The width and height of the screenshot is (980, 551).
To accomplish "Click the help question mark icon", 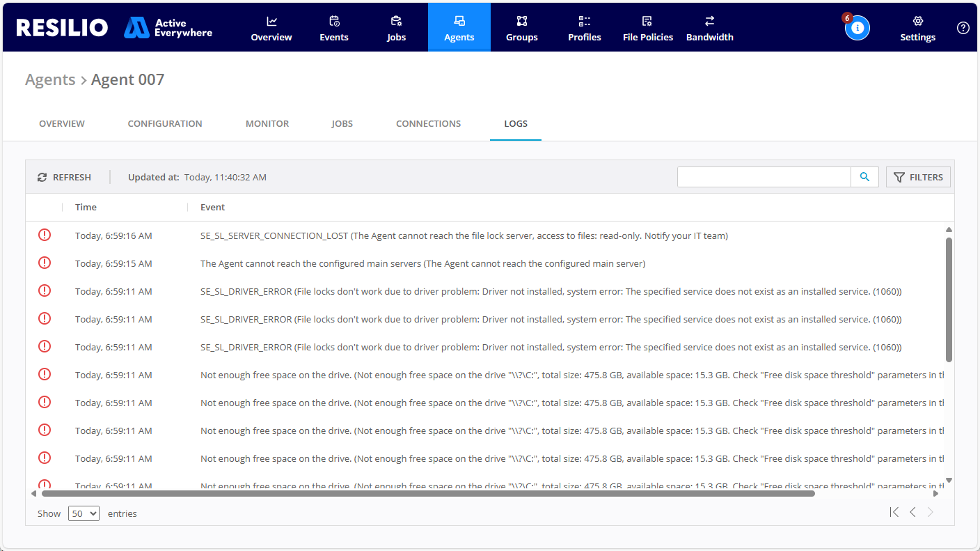I will pyautogui.click(x=963, y=28).
